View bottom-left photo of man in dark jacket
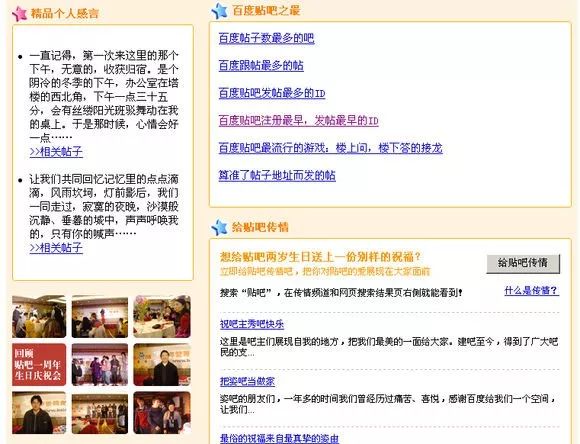Screen dimensions: 580x444 39,413
